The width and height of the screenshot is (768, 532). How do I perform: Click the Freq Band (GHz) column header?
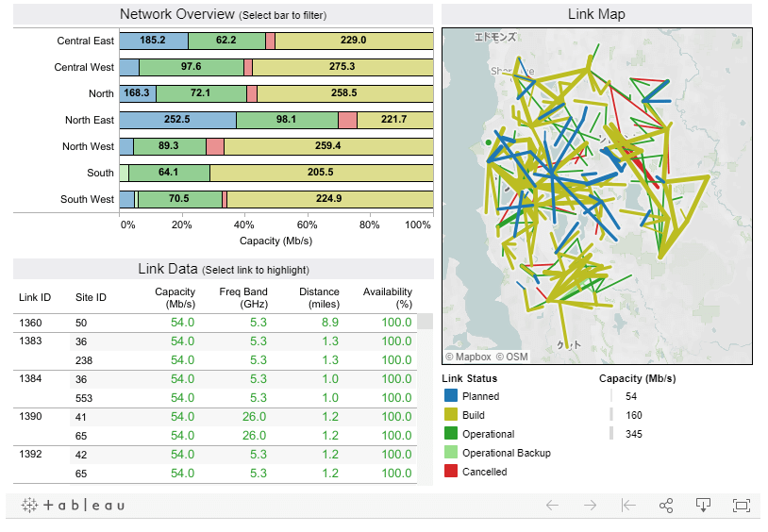point(243,298)
